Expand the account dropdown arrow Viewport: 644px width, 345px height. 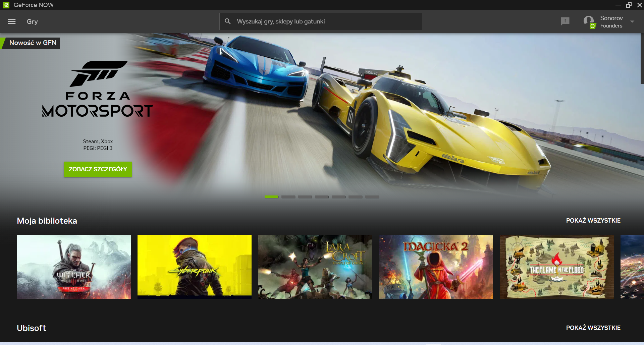coord(632,21)
